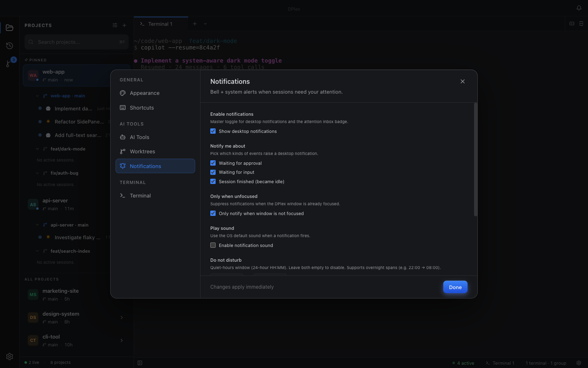
Task: Add a new project with plus icon
Action: point(125,25)
